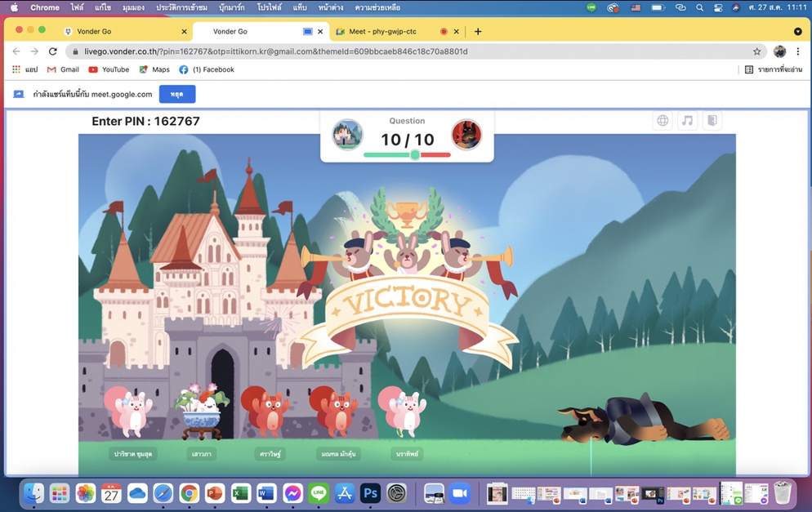Open the US flag input source menu
Viewport: 812px width, 512px height.
pyautogui.click(x=636, y=7)
